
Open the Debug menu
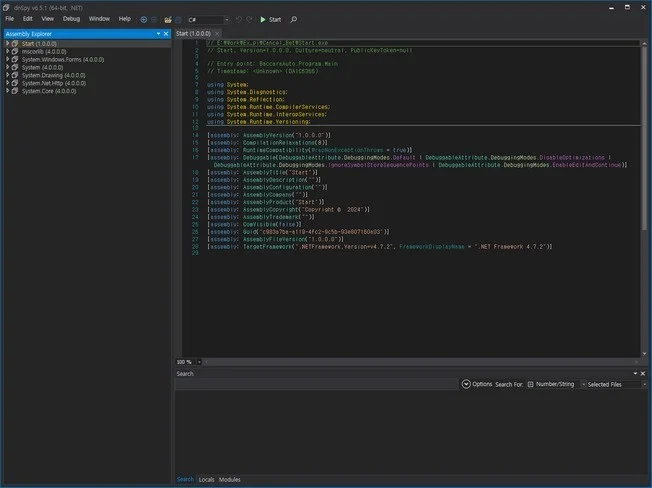click(x=72, y=19)
